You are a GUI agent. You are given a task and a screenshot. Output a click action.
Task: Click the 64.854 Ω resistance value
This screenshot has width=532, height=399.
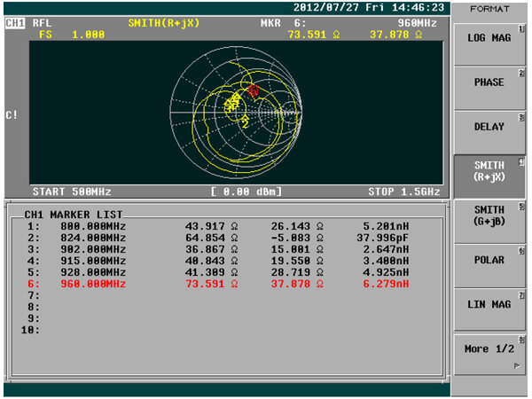(211, 238)
